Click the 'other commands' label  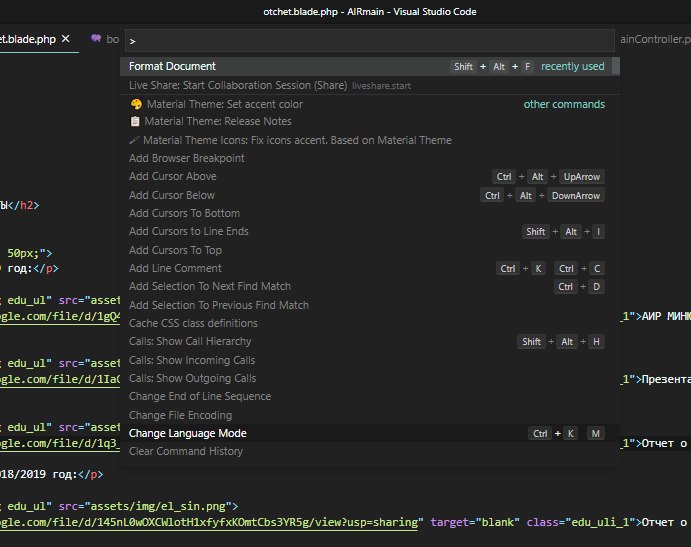coord(564,104)
